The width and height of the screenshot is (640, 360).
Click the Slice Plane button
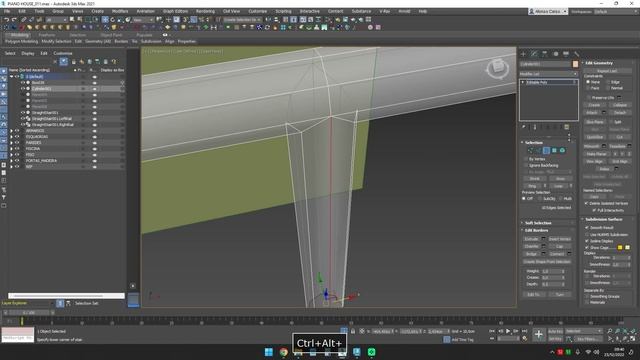point(595,122)
